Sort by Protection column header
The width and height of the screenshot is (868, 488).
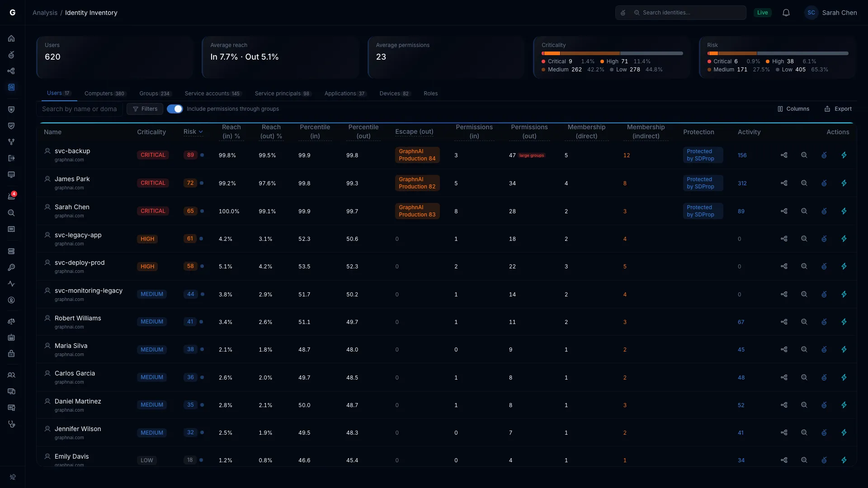coord(698,132)
